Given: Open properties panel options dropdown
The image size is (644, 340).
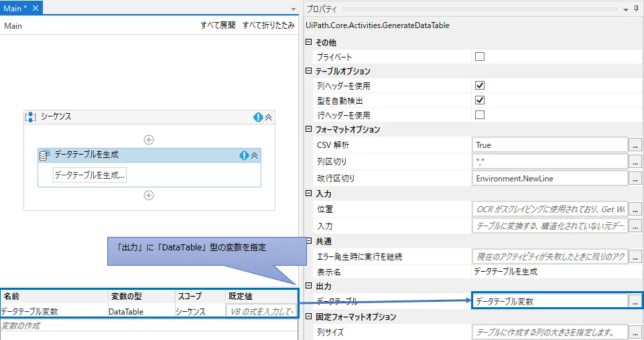Looking at the screenshot, I should tap(625, 9).
